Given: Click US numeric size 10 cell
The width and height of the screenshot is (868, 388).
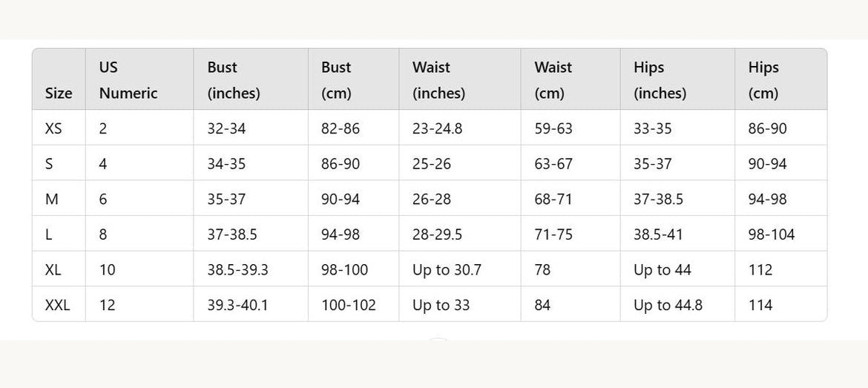Looking at the screenshot, I should point(108,269).
